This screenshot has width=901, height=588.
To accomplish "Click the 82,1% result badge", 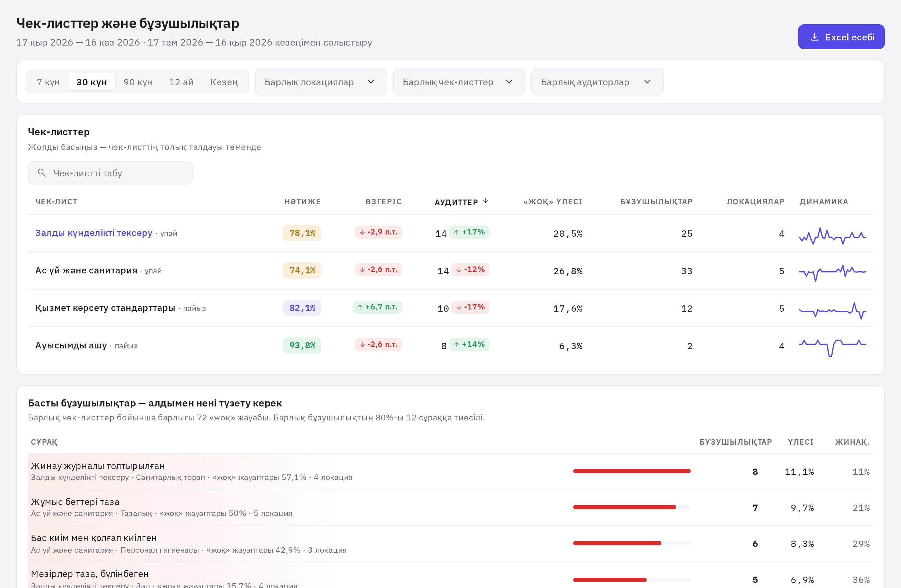I will click(x=302, y=308).
